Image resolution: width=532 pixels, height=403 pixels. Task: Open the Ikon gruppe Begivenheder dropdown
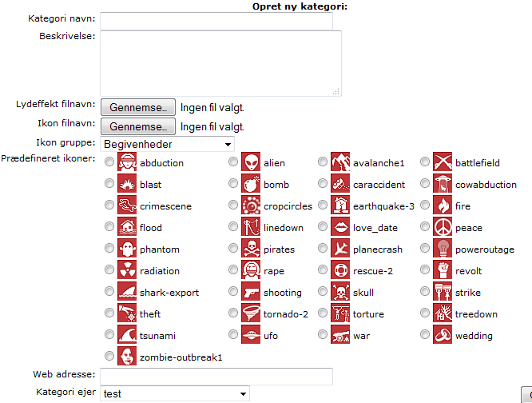167,144
